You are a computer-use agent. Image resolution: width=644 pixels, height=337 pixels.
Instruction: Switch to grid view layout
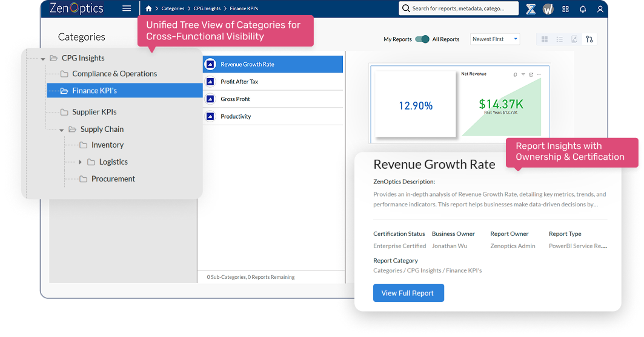[545, 39]
